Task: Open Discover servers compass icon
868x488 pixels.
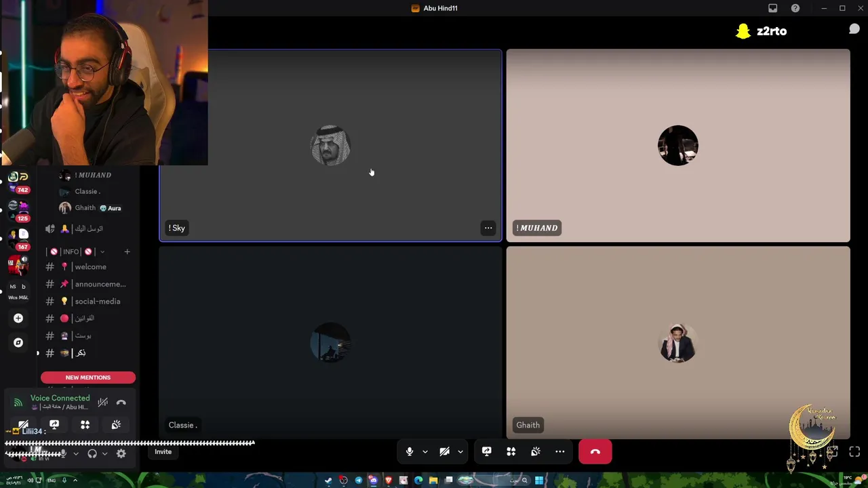Action: click(x=18, y=342)
